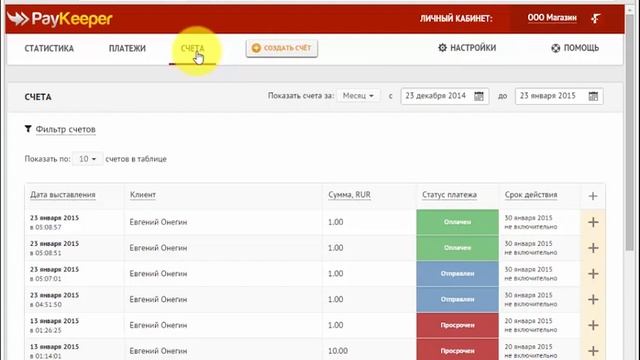The height and width of the screenshot is (360, 640).
Task: Click date 23 января 2015 в 04:51:50
Action: pyautogui.click(x=54, y=300)
